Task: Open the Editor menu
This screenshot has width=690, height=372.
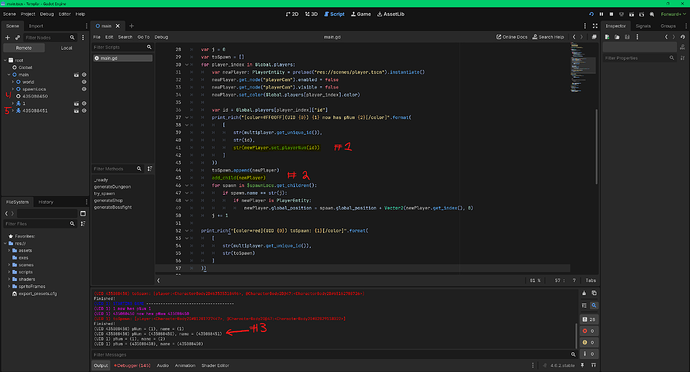Action: (64, 14)
